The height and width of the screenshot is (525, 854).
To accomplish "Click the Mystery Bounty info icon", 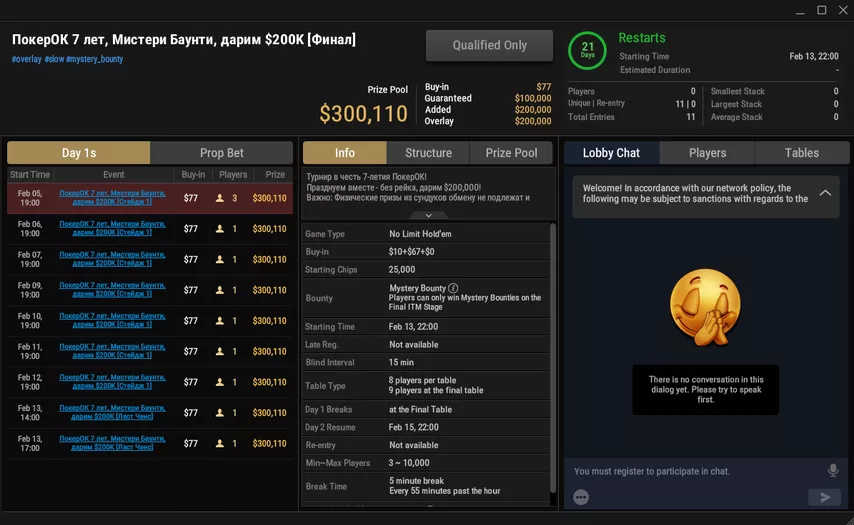I will click(453, 288).
